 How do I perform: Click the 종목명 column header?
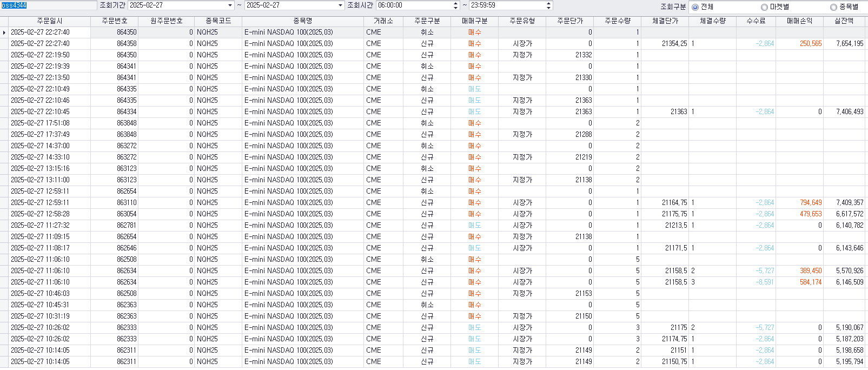[303, 21]
